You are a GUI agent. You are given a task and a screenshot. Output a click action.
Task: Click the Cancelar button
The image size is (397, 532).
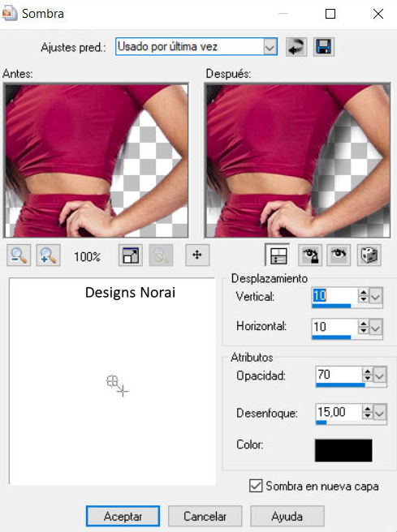click(x=205, y=517)
